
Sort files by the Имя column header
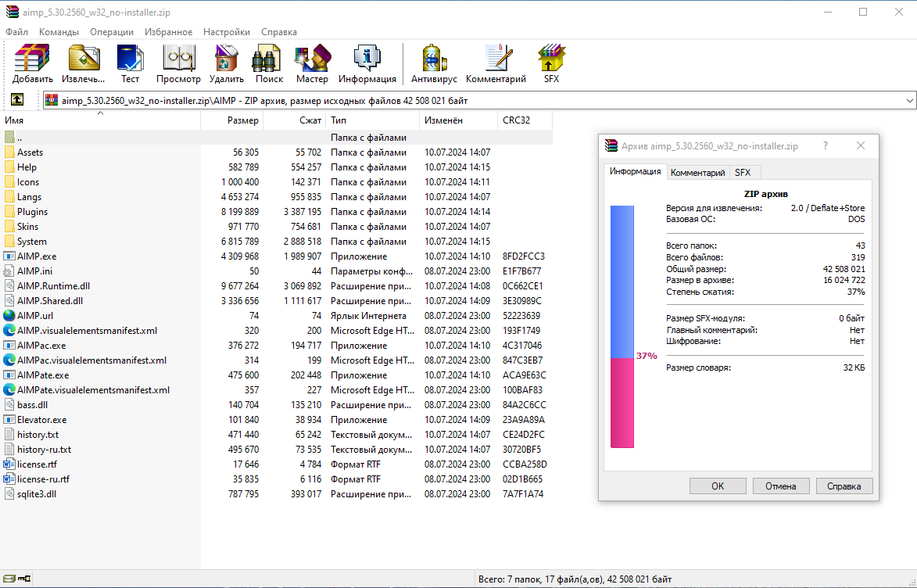[100, 120]
